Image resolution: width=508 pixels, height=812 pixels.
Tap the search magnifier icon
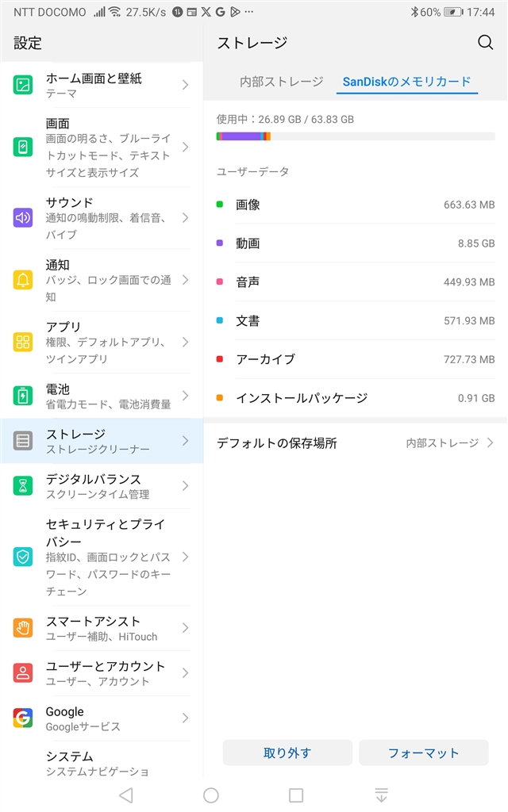485,43
